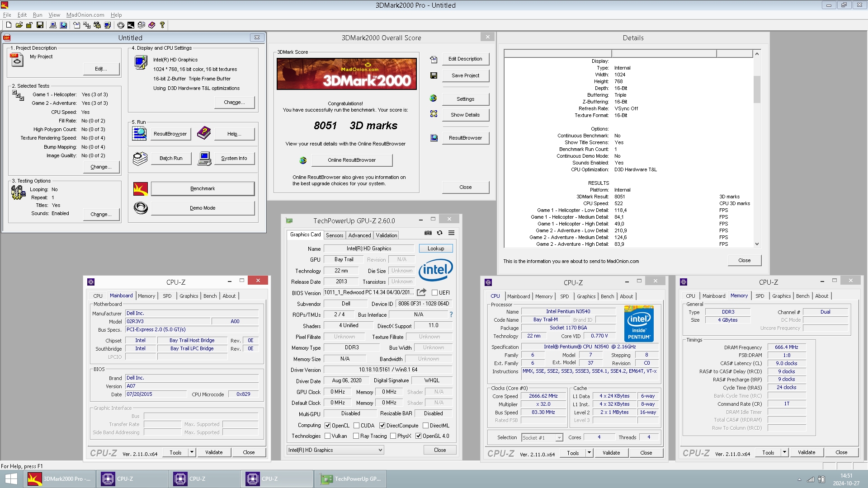Image resolution: width=868 pixels, height=488 pixels.
Task: Open the Run menu
Action: (x=38, y=15)
